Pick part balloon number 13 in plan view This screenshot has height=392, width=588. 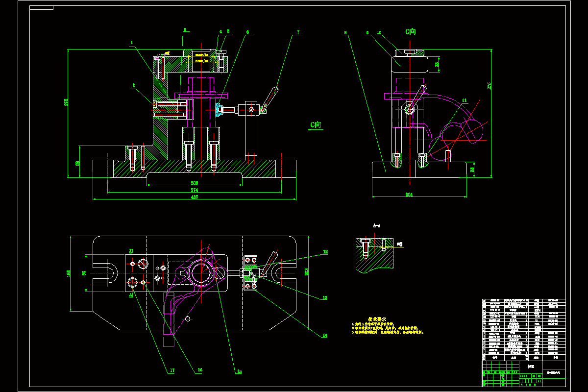pos(325,297)
